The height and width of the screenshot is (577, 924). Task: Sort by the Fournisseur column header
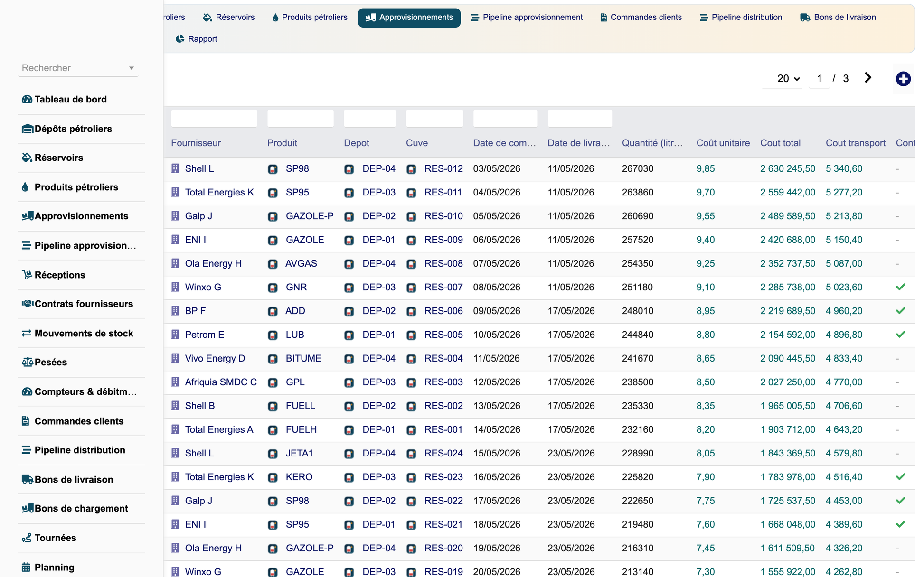[x=196, y=143]
